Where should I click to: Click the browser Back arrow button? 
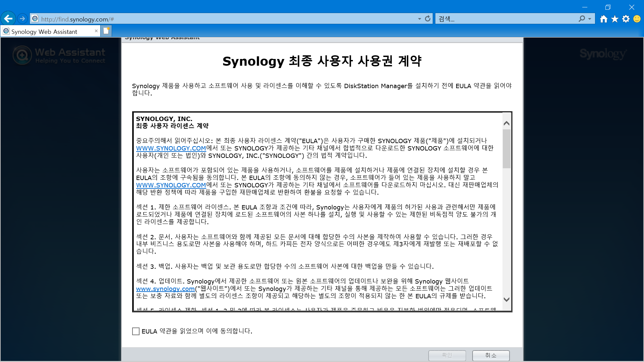[x=8, y=19]
